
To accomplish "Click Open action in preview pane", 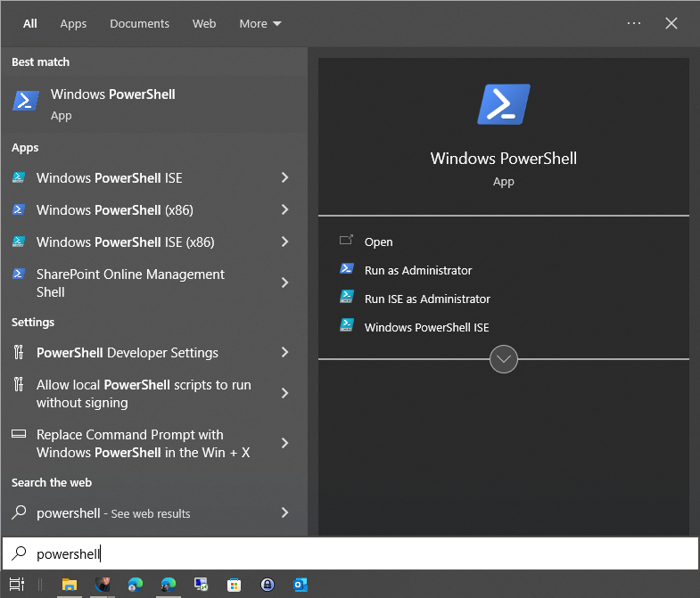I will 378,242.
